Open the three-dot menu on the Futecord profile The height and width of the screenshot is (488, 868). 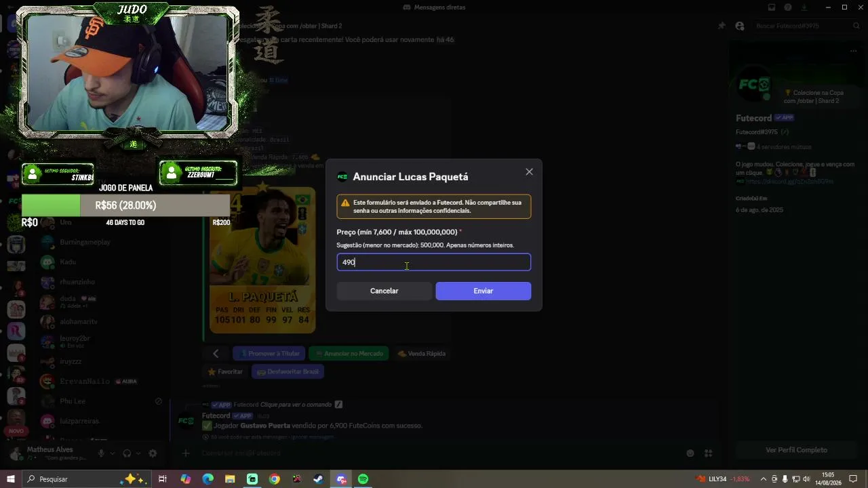point(853,51)
